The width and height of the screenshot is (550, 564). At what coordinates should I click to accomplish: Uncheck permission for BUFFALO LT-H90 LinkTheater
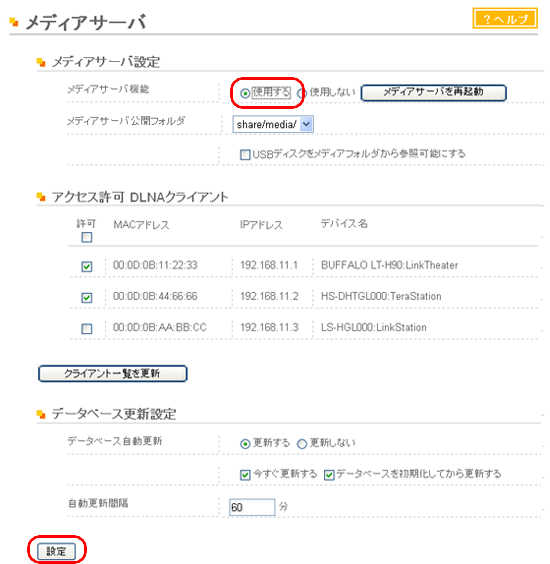pyautogui.click(x=87, y=267)
